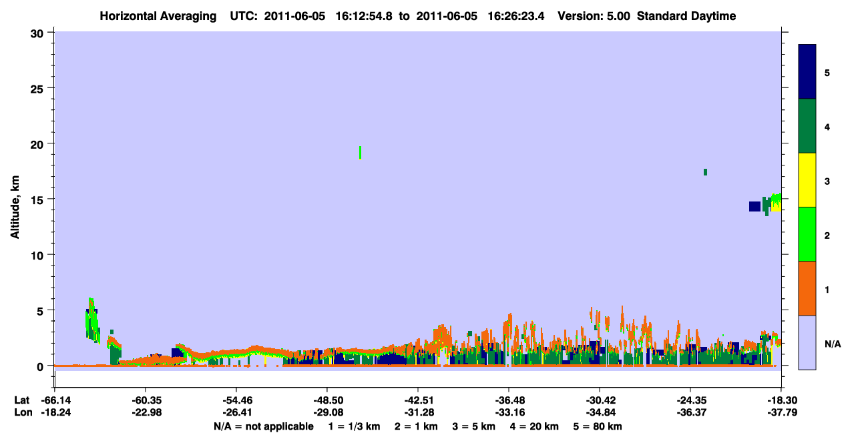
Task: Click the light green 2 colorbar segment
Action: [807, 234]
